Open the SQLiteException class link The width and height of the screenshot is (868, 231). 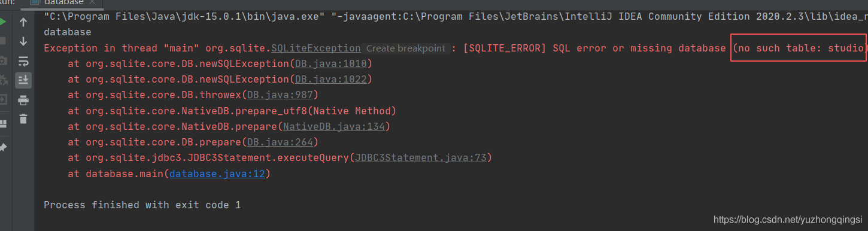[316, 48]
